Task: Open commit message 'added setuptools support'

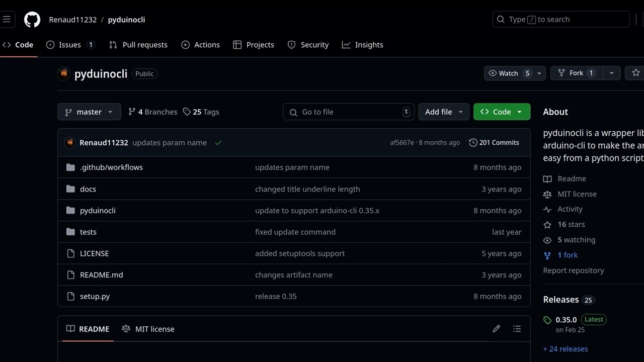Action: point(300,253)
